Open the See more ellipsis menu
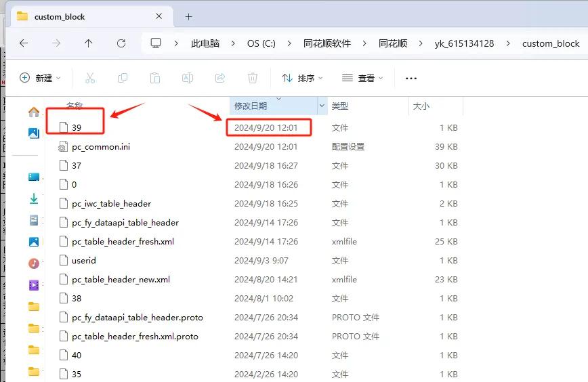 point(411,79)
